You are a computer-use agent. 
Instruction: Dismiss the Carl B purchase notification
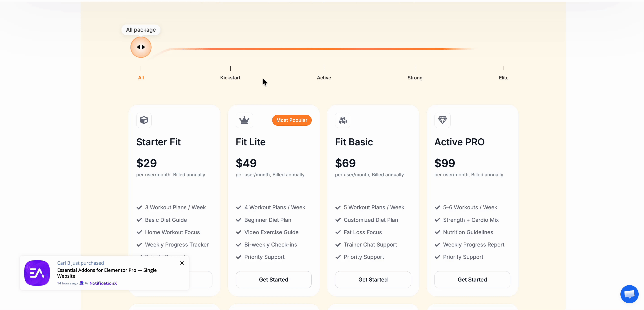(182, 263)
